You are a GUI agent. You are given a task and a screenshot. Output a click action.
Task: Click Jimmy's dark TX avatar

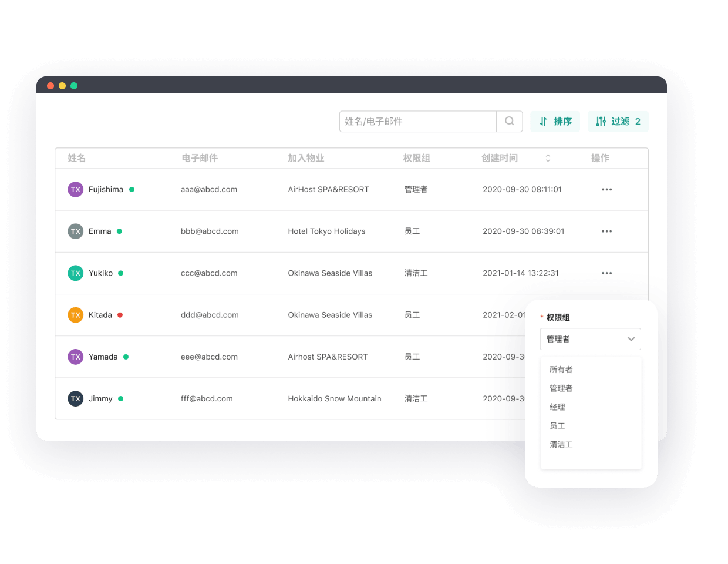76,398
